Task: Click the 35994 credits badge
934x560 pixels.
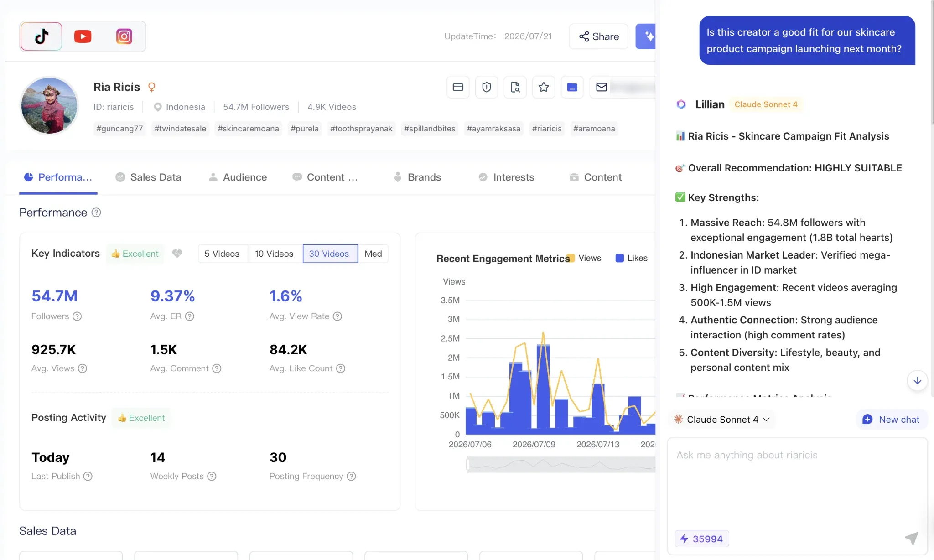Action: [701, 539]
